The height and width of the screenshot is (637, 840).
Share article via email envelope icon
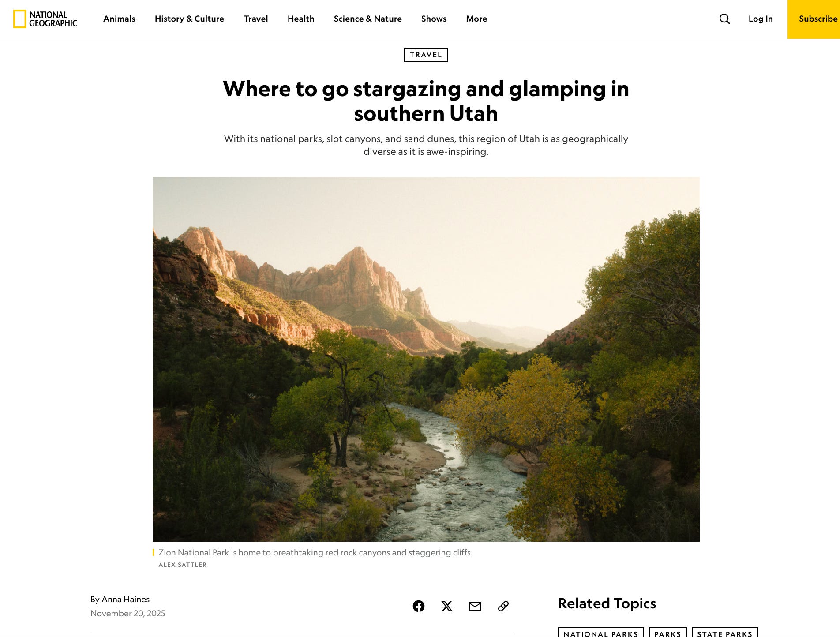(x=475, y=606)
